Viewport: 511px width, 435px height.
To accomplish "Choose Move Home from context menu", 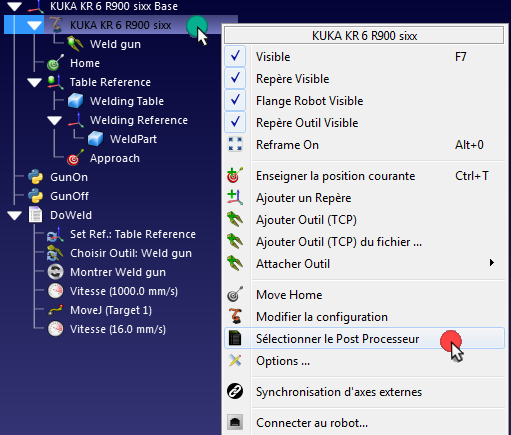I will coord(364,295).
